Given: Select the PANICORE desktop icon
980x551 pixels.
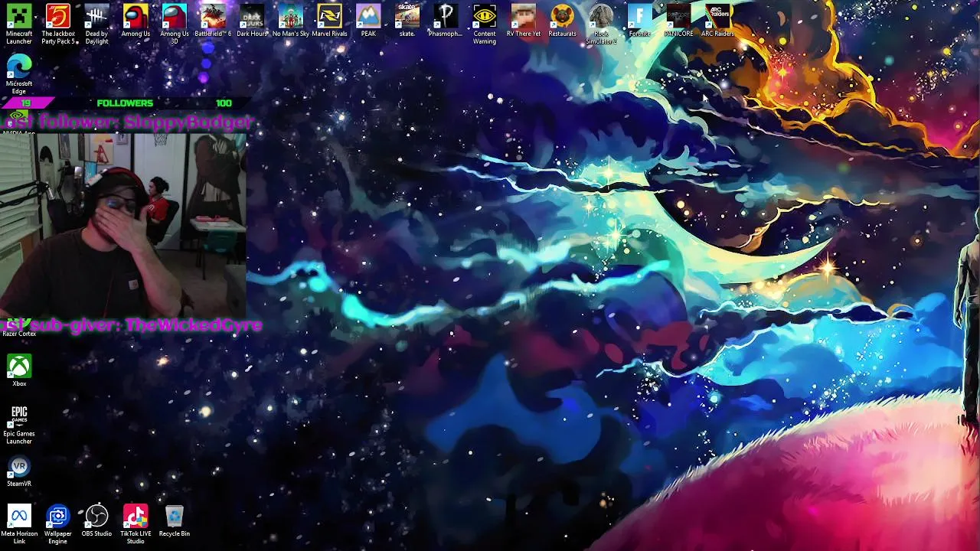Looking at the screenshot, I should click(x=678, y=21).
